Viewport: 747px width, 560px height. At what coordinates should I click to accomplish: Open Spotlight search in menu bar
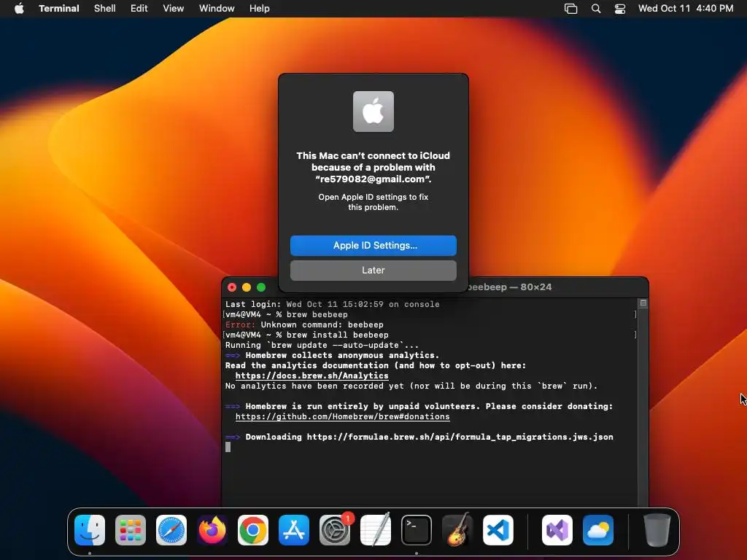(596, 9)
